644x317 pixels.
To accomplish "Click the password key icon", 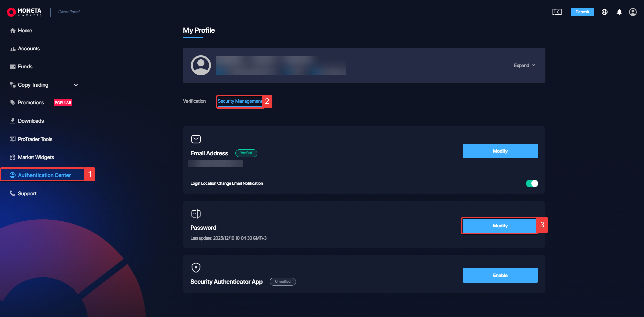I will coord(196,214).
